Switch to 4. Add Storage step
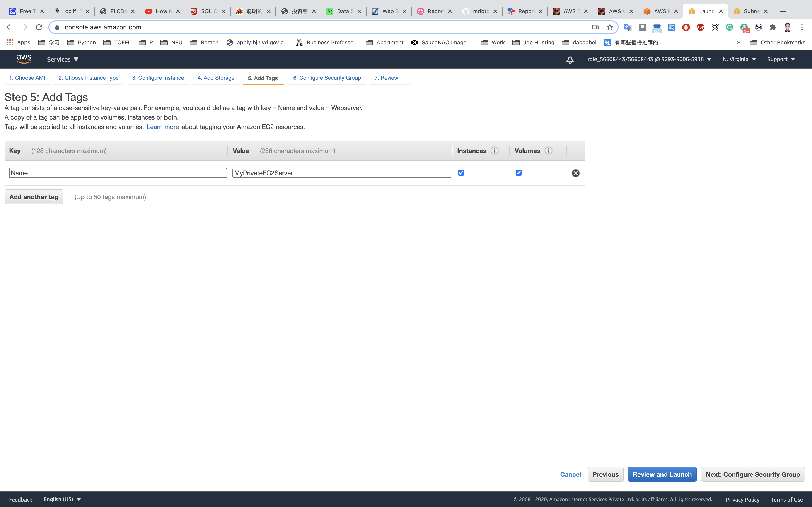812x507 pixels. click(x=216, y=78)
